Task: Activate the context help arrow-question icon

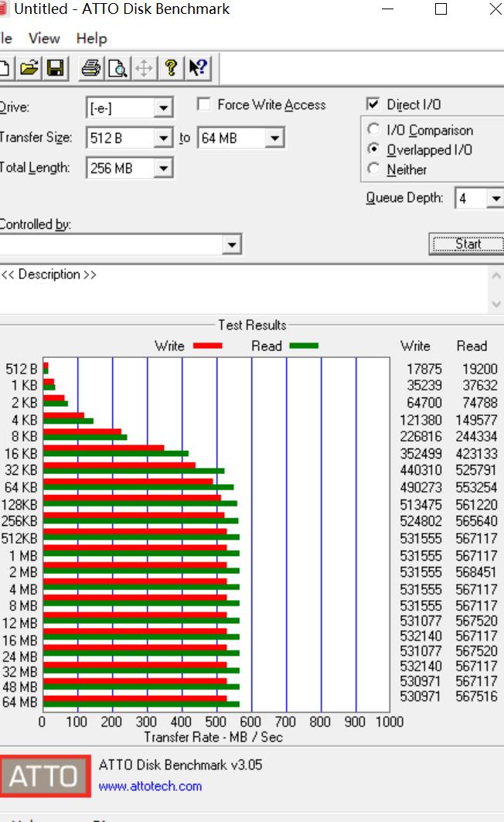Action: pos(198,68)
